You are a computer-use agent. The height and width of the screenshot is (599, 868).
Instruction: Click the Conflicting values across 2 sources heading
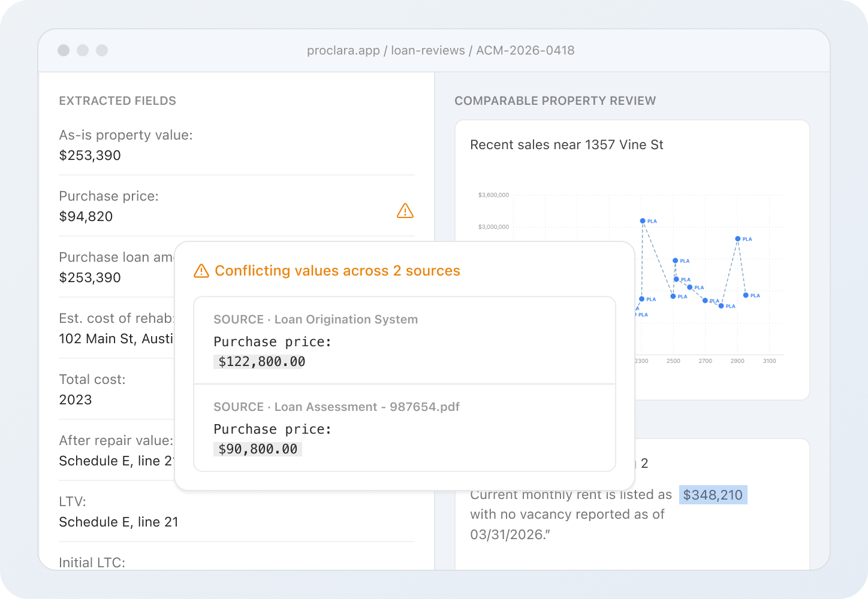pos(337,271)
